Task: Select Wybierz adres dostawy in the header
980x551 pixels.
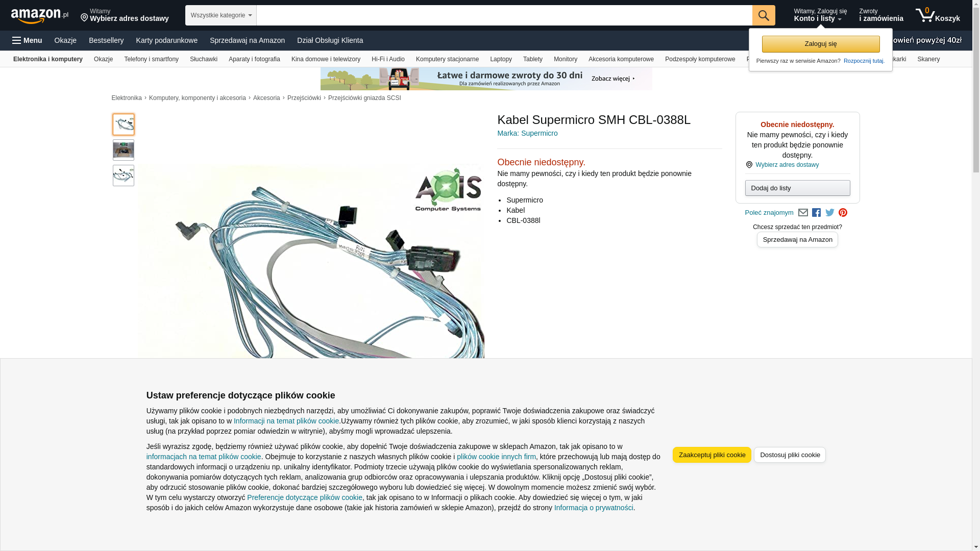Action: 125,15
